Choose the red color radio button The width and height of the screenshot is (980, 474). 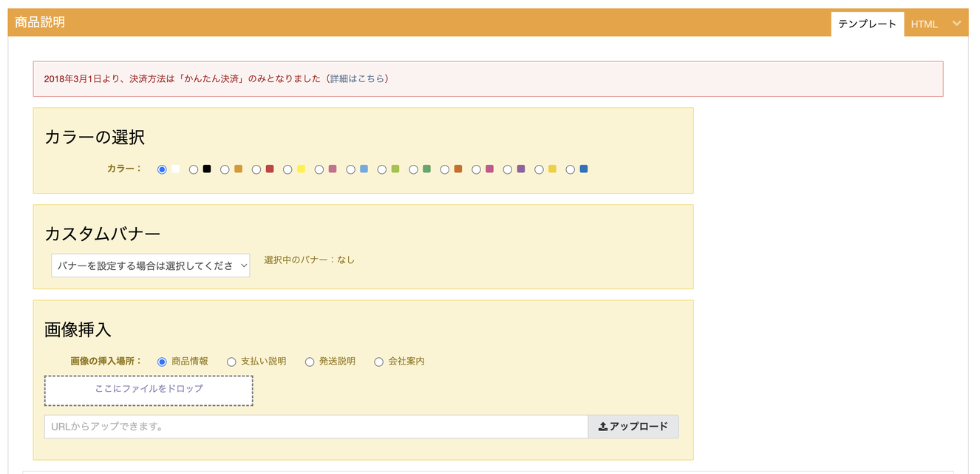tap(256, 169)
